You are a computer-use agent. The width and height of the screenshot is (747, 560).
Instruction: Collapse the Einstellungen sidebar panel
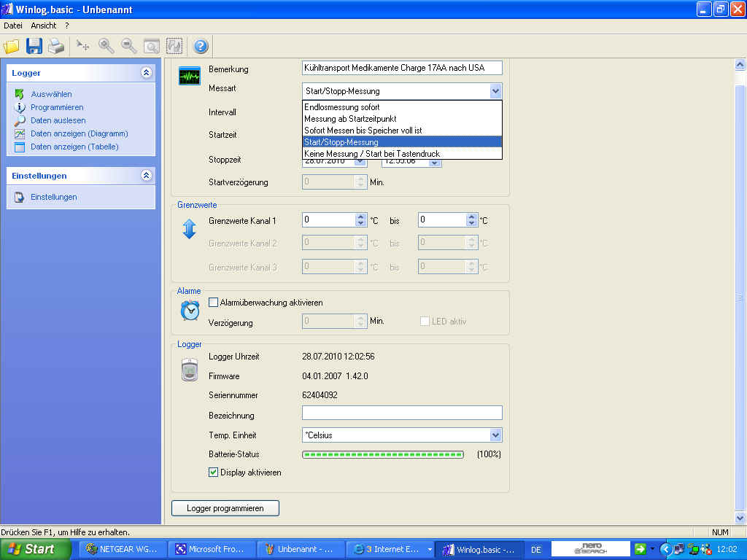coord(146,175)
